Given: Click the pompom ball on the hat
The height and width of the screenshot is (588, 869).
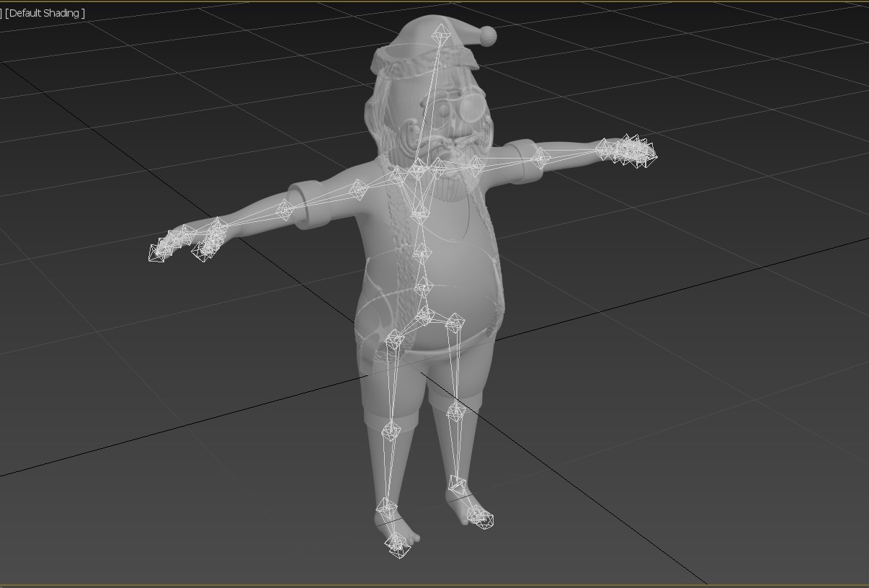Looking at the screenshot, I should click(x=488, y=35).
